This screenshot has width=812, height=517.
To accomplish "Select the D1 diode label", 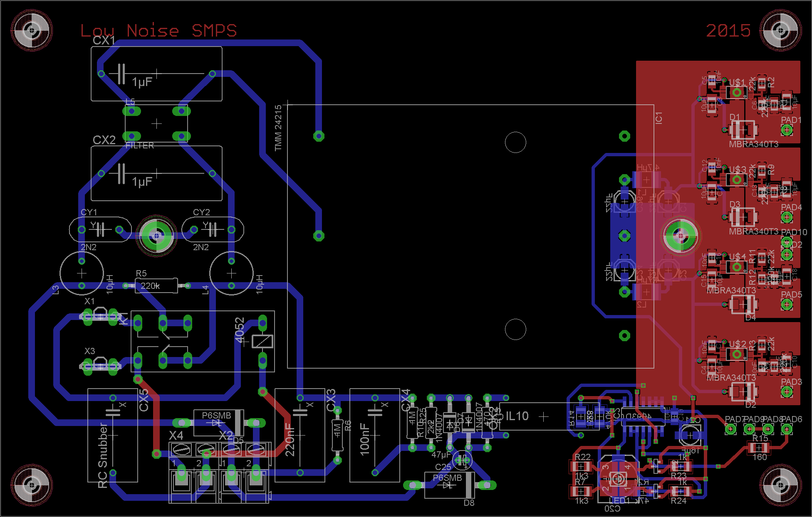I will pyautogui.click(x=735, y=117).
